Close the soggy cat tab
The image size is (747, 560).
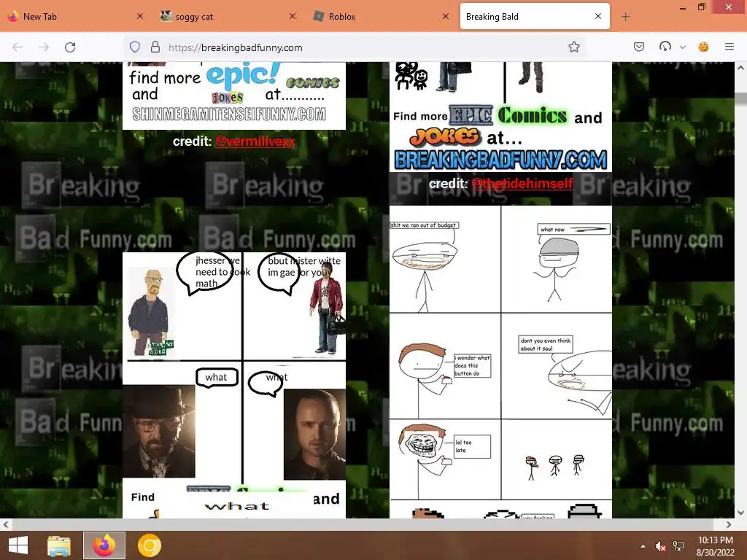click(x=293, y=16)
